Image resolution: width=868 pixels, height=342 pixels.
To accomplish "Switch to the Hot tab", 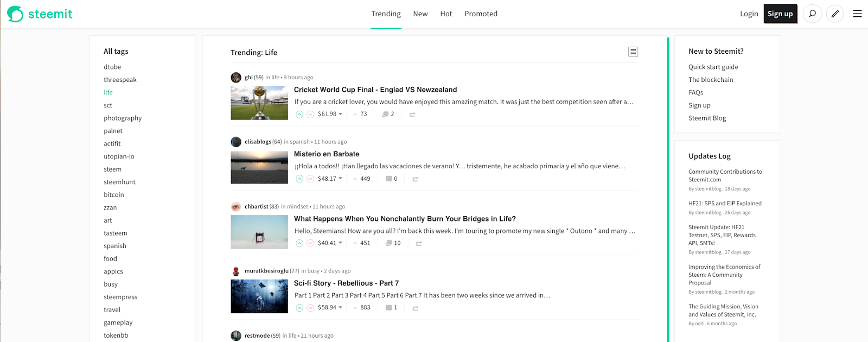I will point(446,14).
